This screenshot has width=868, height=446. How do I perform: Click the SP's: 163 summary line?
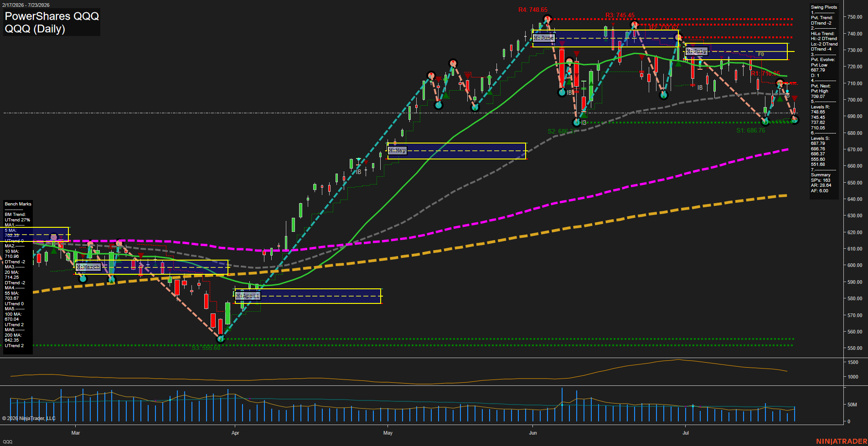tap(821, 180)
